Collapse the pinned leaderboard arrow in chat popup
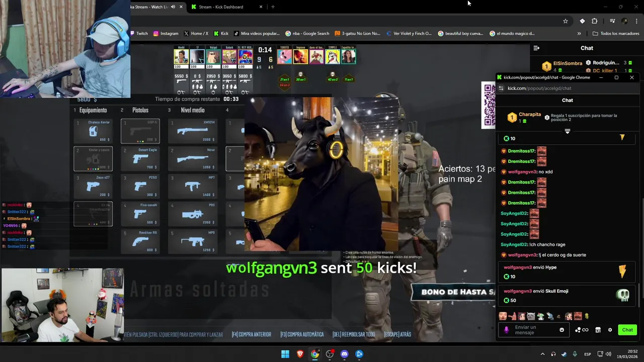Viewport: 644px width, 362px height. coord(567,131)
